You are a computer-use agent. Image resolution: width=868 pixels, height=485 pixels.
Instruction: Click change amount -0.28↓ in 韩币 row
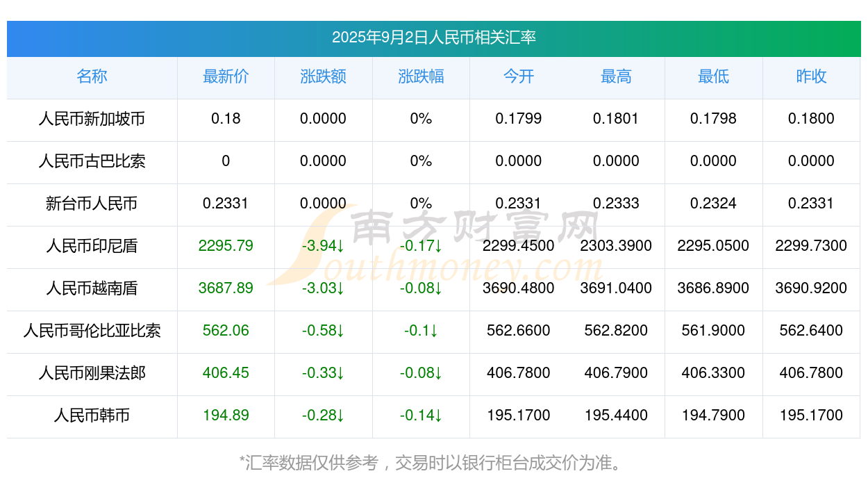coord(323,416)
